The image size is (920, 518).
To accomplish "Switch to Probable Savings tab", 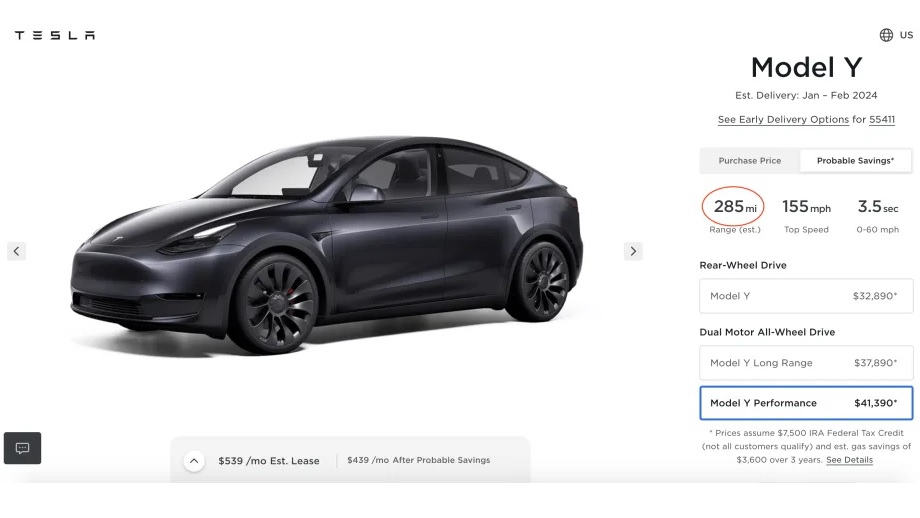I will (855, 161).
